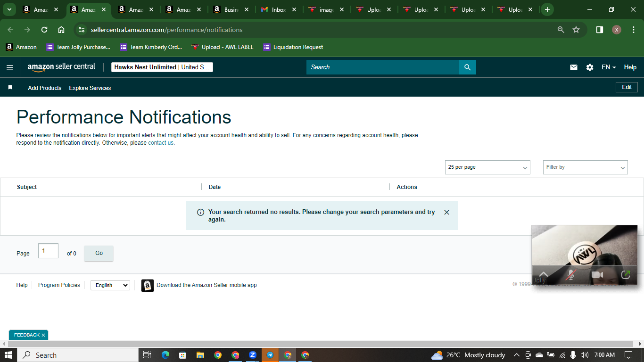Switch to the Busin browser tab
Image resolution: width=644 pixels, height=362 pixels.
231,9
